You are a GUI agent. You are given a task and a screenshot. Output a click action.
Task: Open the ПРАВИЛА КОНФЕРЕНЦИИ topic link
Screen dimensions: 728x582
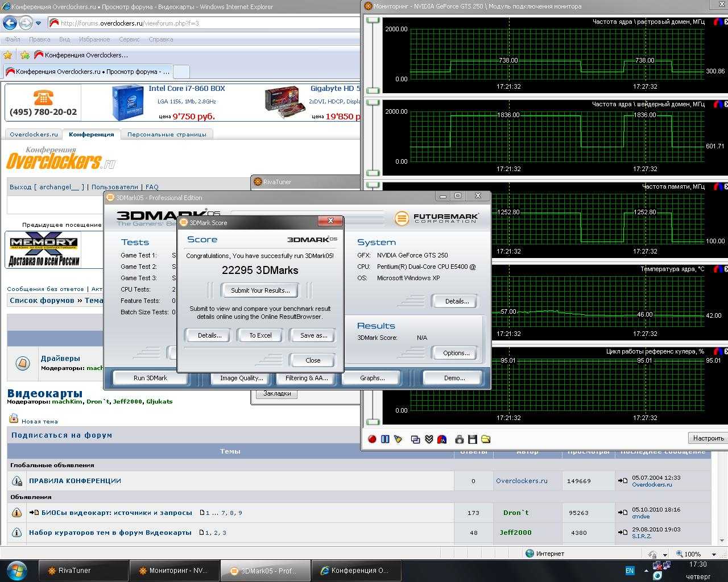[75, 481]
